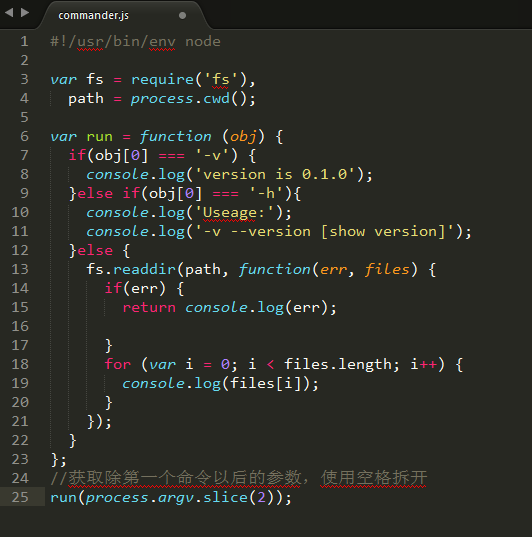
Task: Click line number 1 in gutter
Action: tap(24, 41)
